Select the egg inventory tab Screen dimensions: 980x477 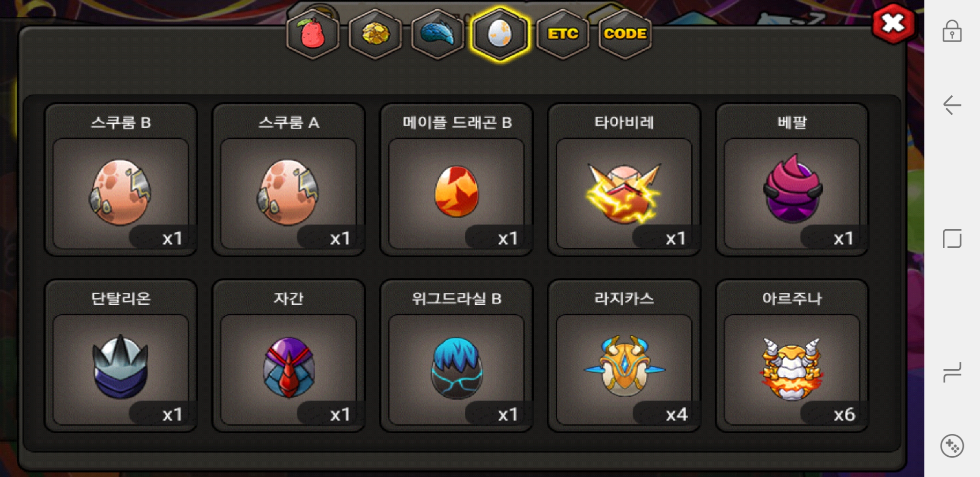(500, 34)
